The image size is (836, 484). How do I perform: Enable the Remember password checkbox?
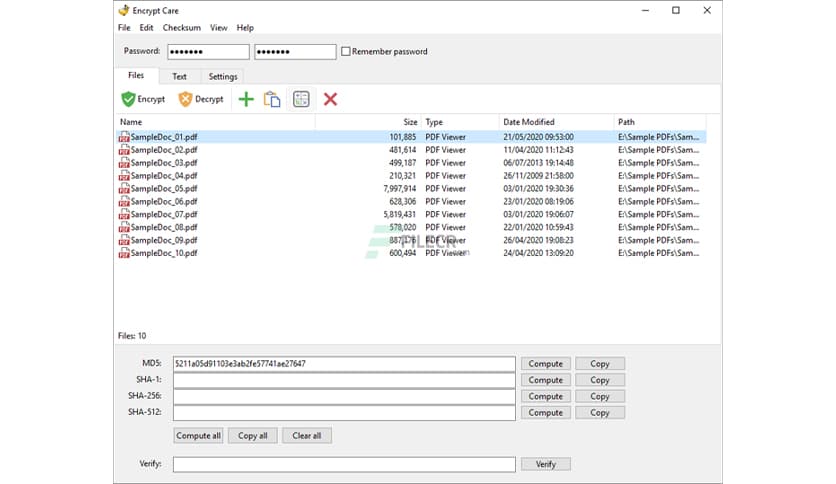(x=345, y=51)
